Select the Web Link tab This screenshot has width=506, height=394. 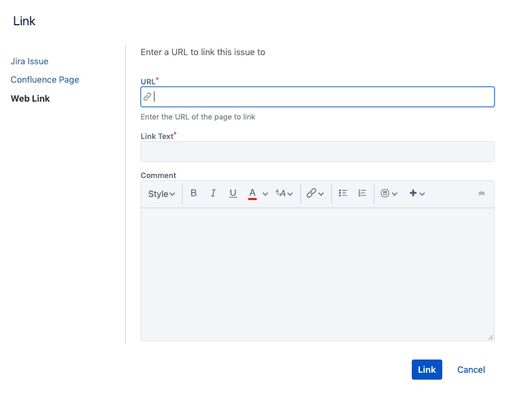pyautogui.click(x=30, y=99)
